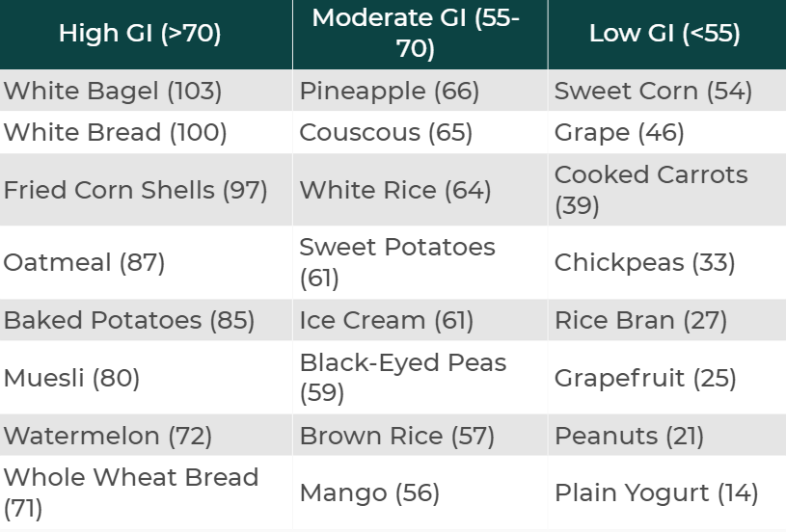This screenshot has width=786, height=532.
Task: Click the Black-Eyed Peas (59) cell
Action: (403, 378)
